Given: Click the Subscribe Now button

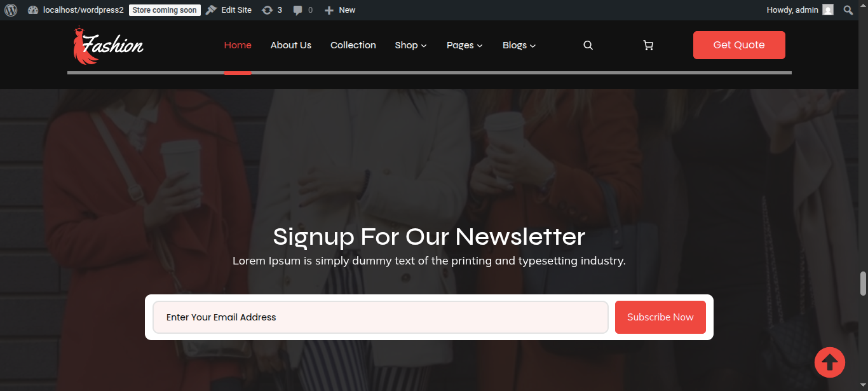Looking at the screenshot, I should pos(660,317).
